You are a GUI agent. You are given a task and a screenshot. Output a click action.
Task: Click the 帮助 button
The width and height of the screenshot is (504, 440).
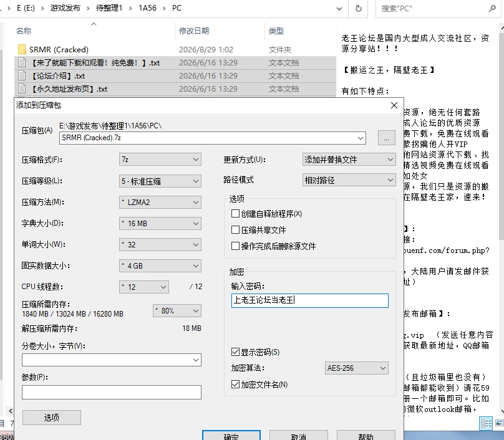click(x=366, y=436)
